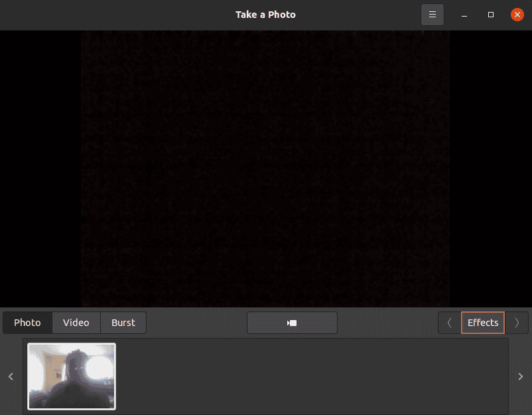Switch to Video mode
532x415 pixels.
click(x=76, y=323)
